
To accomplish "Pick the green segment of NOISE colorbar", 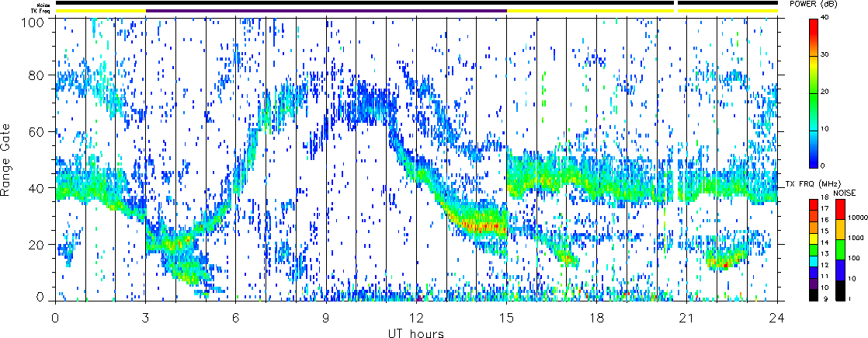I will pyautogui.click(x=839, y=249).
